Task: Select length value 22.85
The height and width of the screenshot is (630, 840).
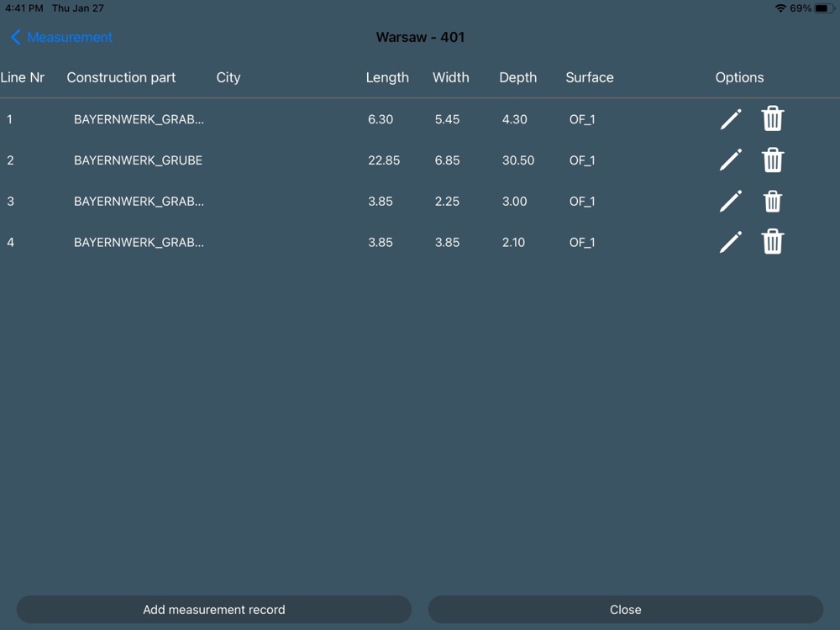Action: [x=384, y=160]
